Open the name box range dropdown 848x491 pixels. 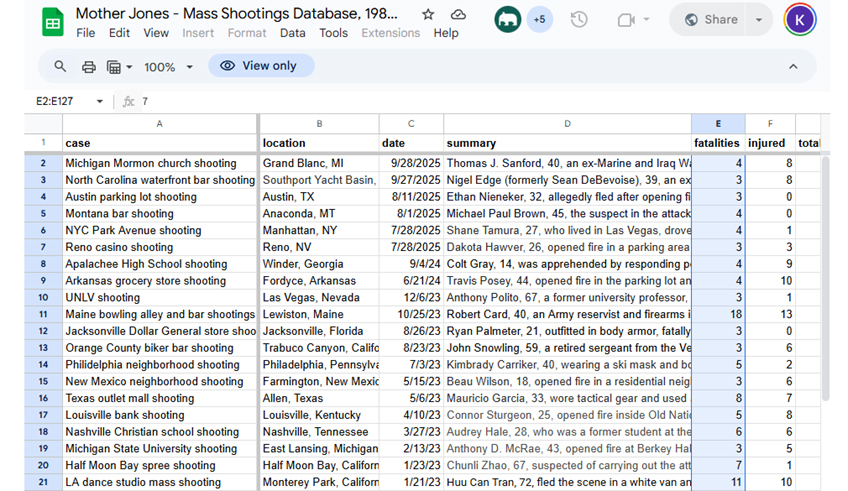(99, 101)
